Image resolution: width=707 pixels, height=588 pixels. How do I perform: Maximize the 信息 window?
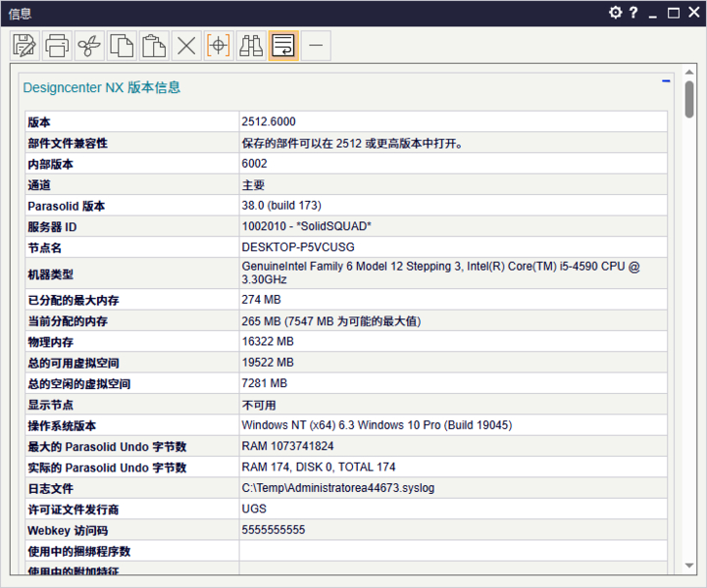click(x=674, y=13)
